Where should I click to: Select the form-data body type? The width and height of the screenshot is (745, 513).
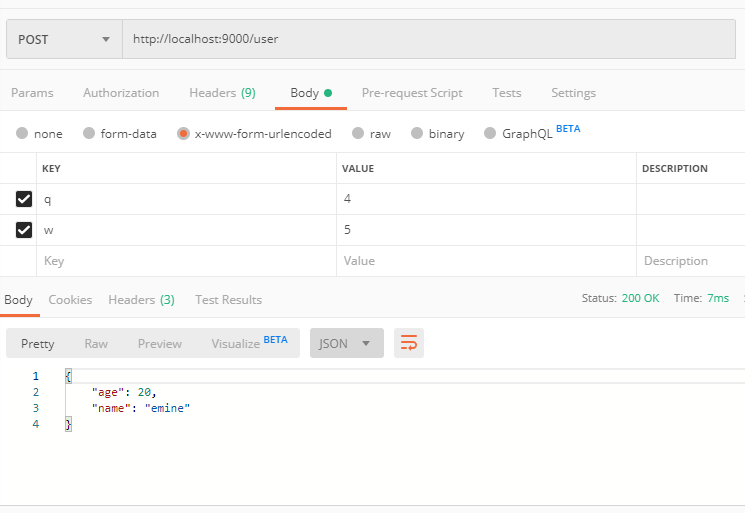(x=120, y=133)
